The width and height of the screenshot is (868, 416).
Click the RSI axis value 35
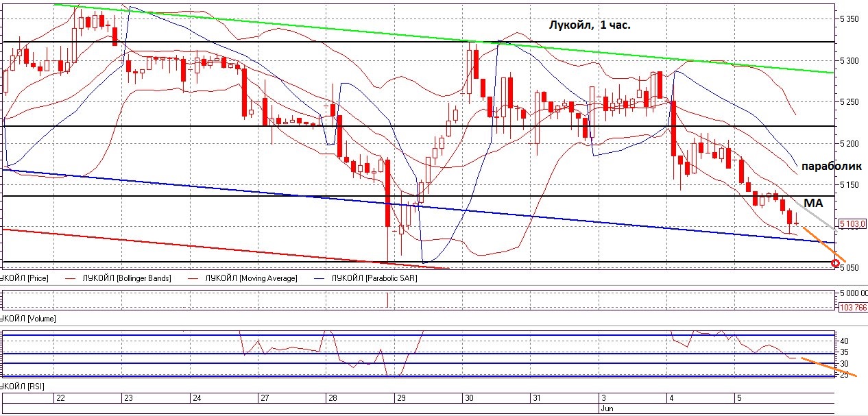845,352
